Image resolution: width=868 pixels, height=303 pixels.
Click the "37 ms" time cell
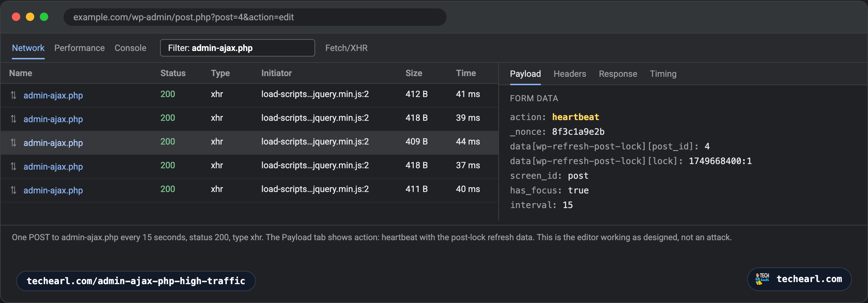[x=468, y=165]
